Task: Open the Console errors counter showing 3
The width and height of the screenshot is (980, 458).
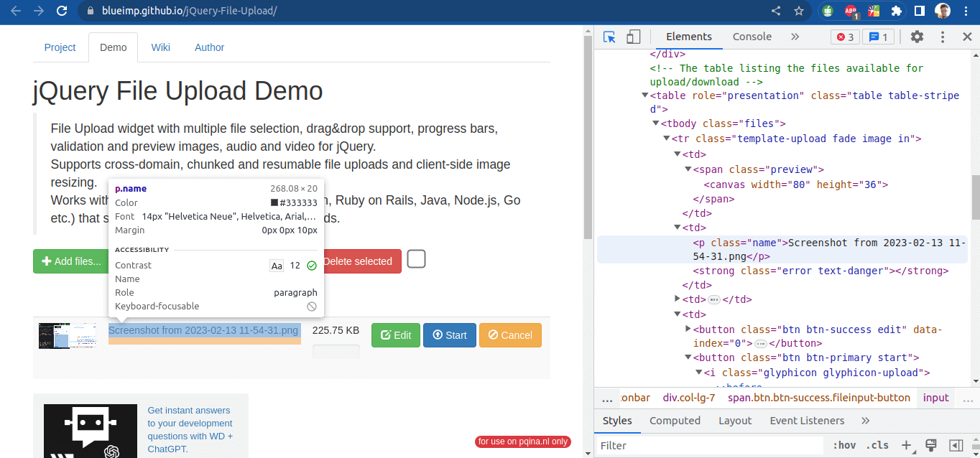Action: [x=844, y=36]
